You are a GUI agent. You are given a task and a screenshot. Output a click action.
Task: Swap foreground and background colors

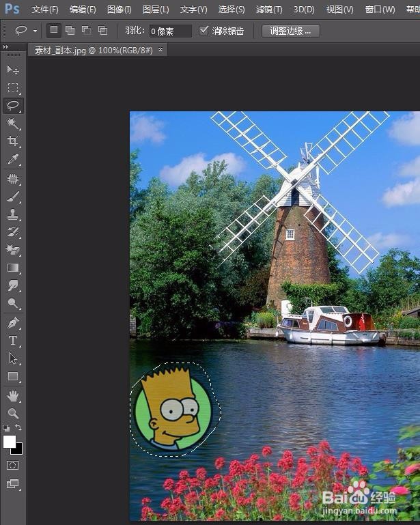click(x=18, y=427)
